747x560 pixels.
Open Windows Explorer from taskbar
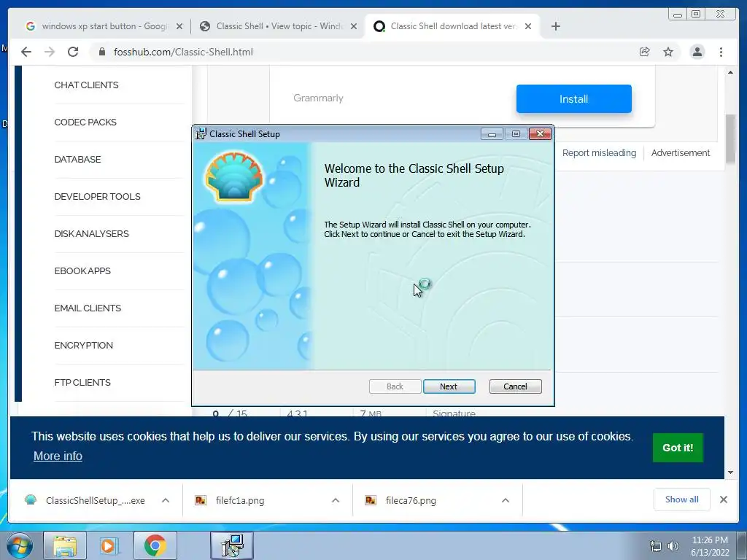tap(65, 545)
